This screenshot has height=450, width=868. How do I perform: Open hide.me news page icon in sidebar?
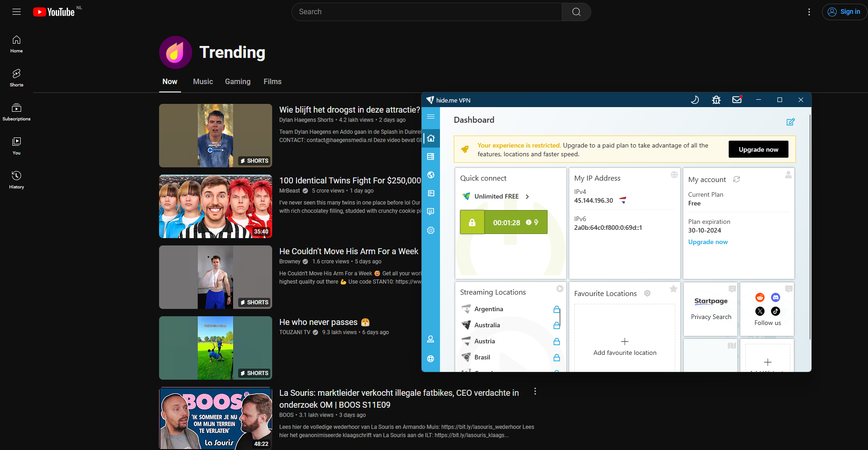pos(431,194)
